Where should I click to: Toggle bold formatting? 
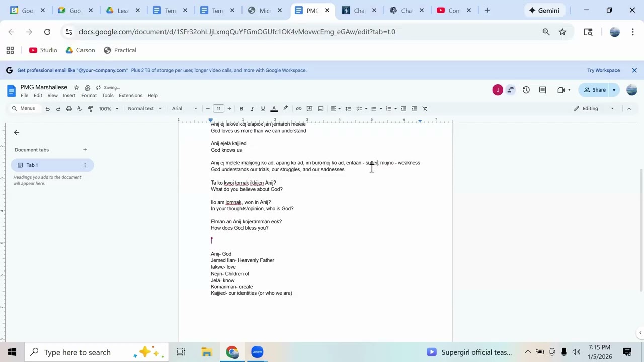click(242, 109)
